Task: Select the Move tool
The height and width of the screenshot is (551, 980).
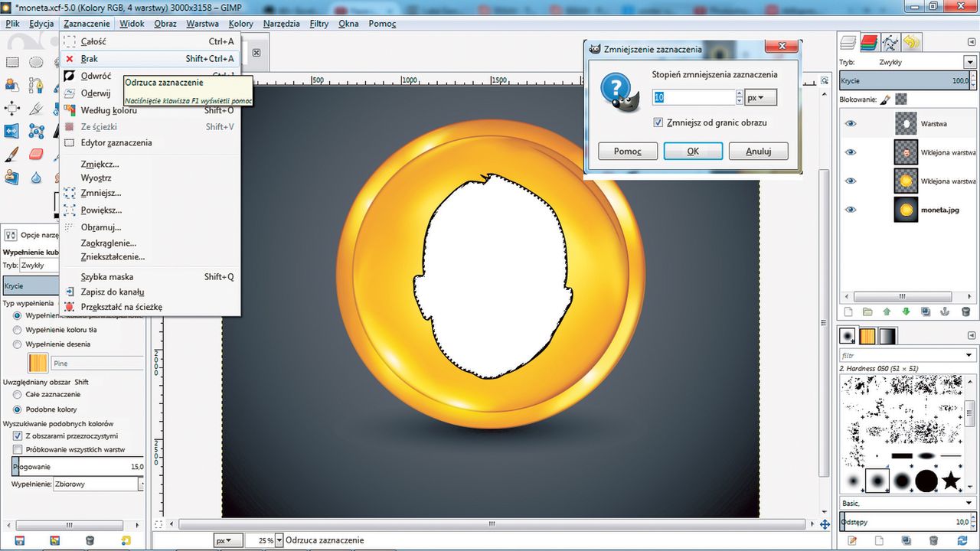Action: (11, 108)
